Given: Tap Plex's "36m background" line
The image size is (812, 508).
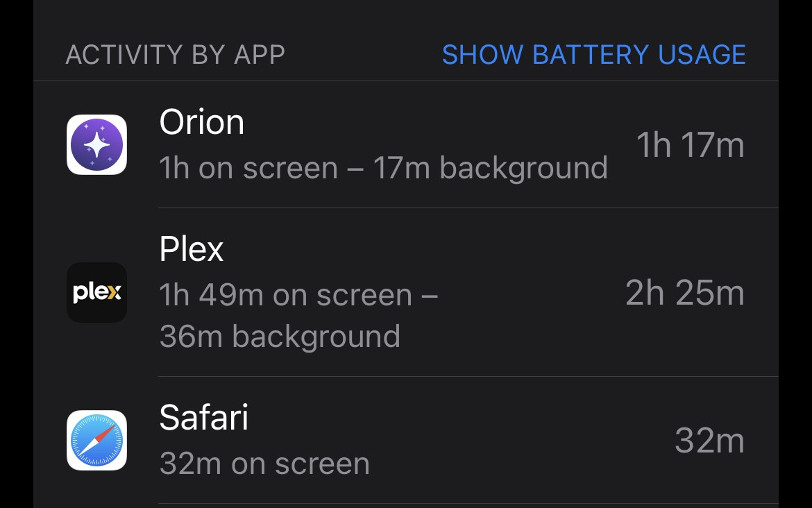Looking at the screenshot, I should point(280,337).
